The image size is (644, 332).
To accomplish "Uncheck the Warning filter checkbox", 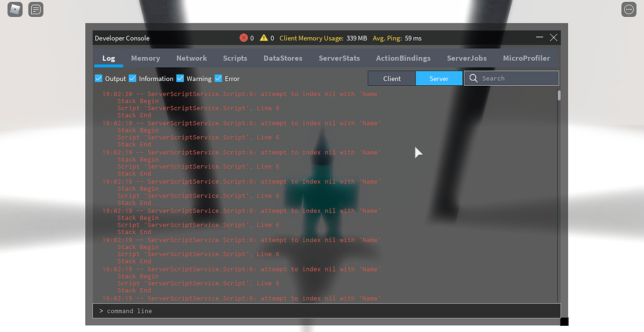I will point(180,78).
